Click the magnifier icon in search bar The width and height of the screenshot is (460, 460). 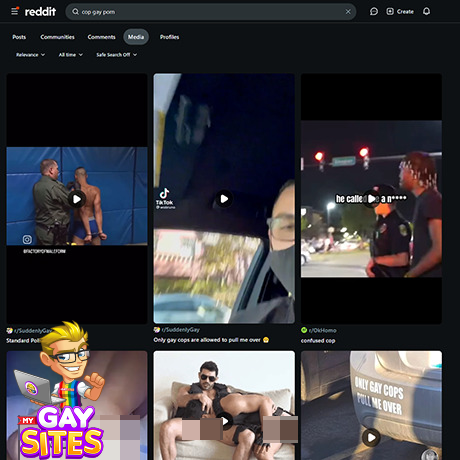point(76,12)
